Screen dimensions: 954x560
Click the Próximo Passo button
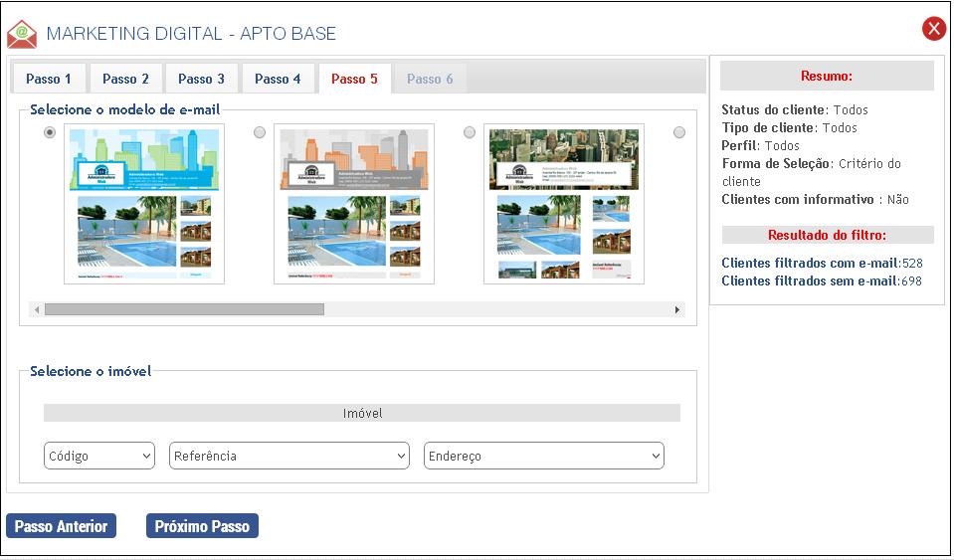click(202, 526)
